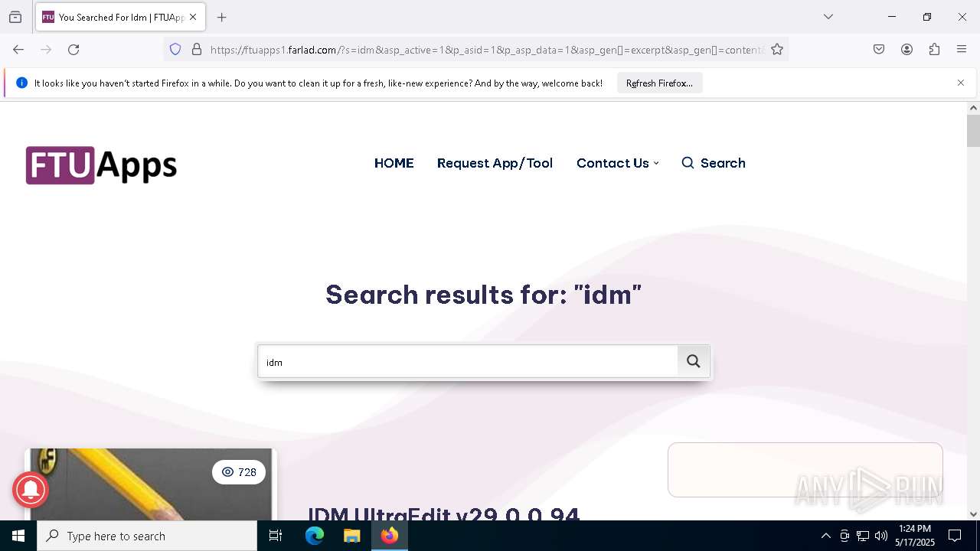Open Task View in taskbar

[276, 536]
